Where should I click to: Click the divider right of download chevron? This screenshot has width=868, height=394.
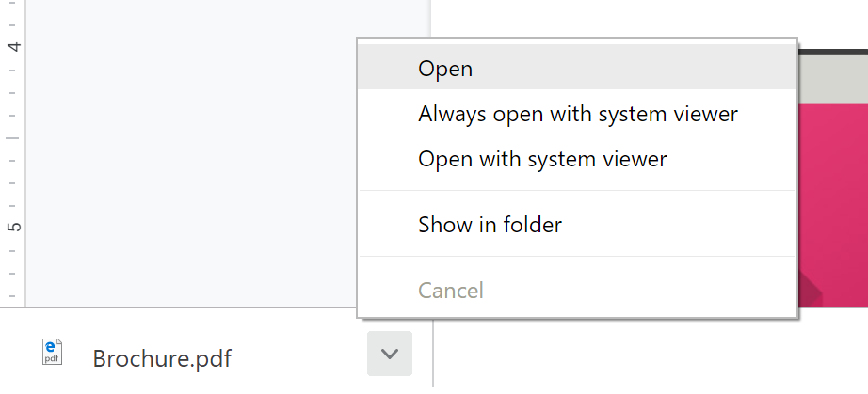[x=432, y=355]
